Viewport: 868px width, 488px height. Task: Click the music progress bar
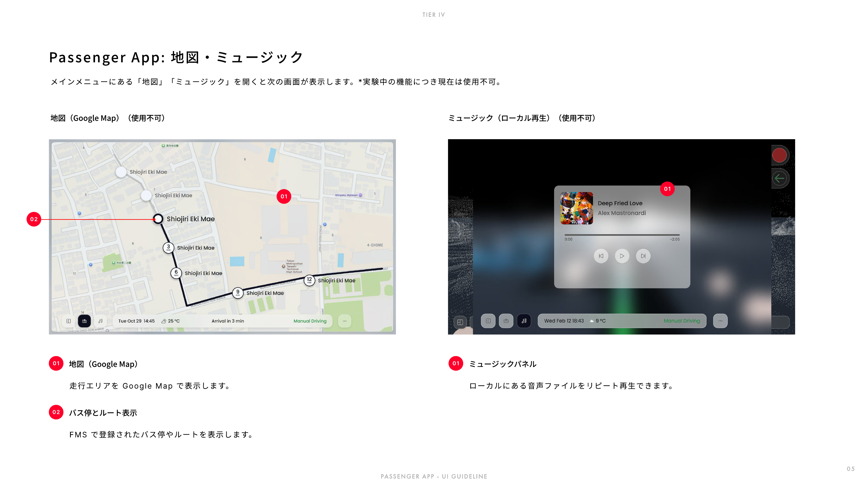point(622,235)
